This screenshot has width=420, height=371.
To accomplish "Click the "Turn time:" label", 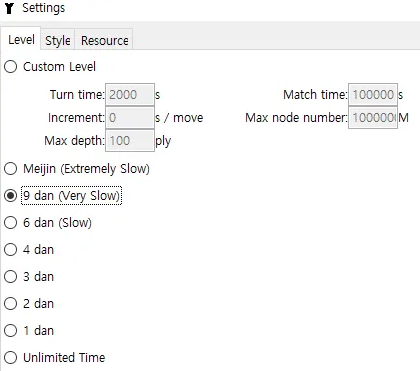I will [x=77, y=95].
